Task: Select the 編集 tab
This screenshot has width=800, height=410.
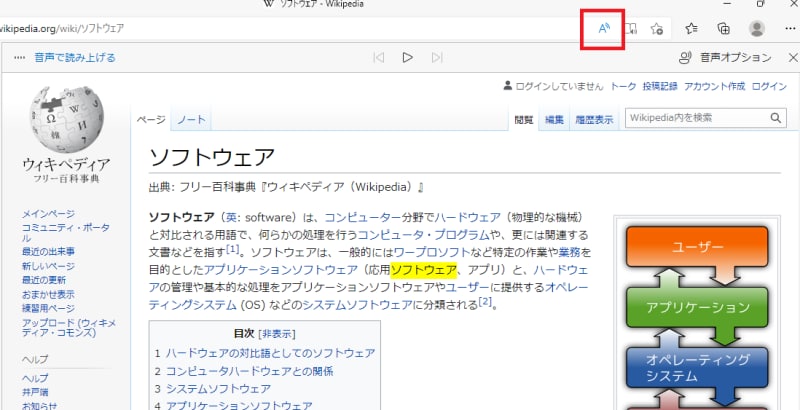Action: pyautogui.click(x=553, y=120)
